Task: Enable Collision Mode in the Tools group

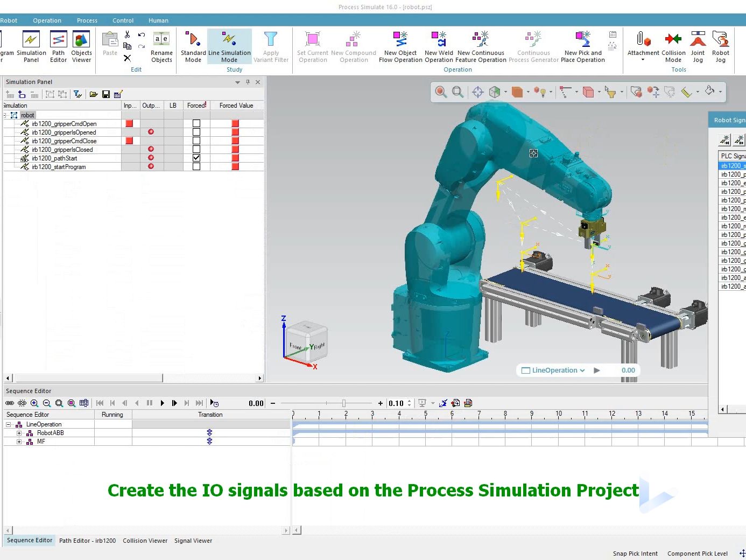Action: click(x=673, y=46)
